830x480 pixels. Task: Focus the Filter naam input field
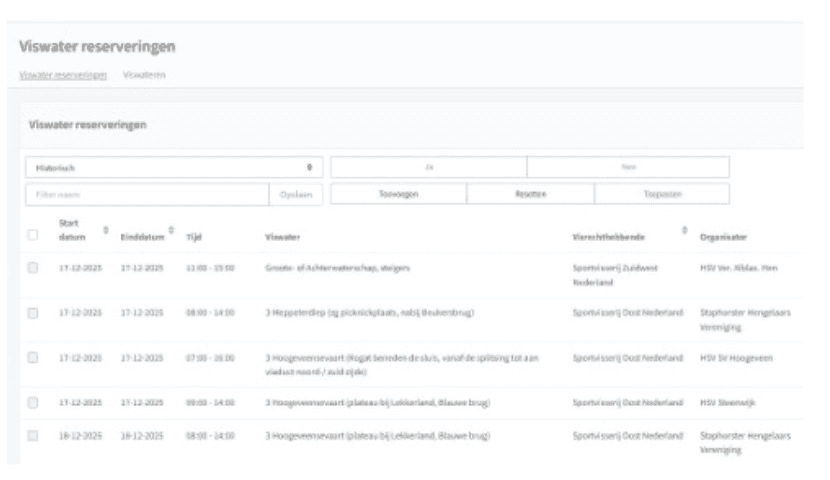click(147, 194)
